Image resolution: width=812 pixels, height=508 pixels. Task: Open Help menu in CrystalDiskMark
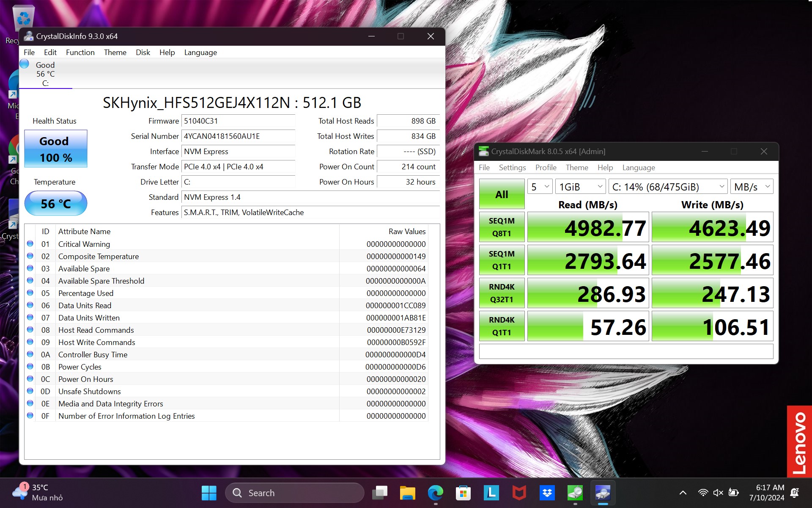[605, 167]
